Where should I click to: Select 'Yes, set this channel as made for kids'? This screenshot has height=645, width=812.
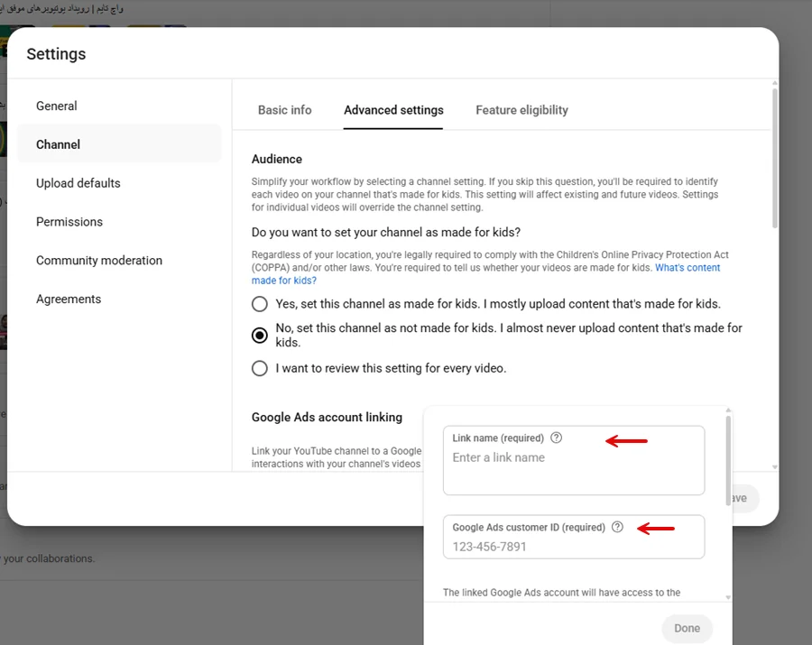point(260,304)
